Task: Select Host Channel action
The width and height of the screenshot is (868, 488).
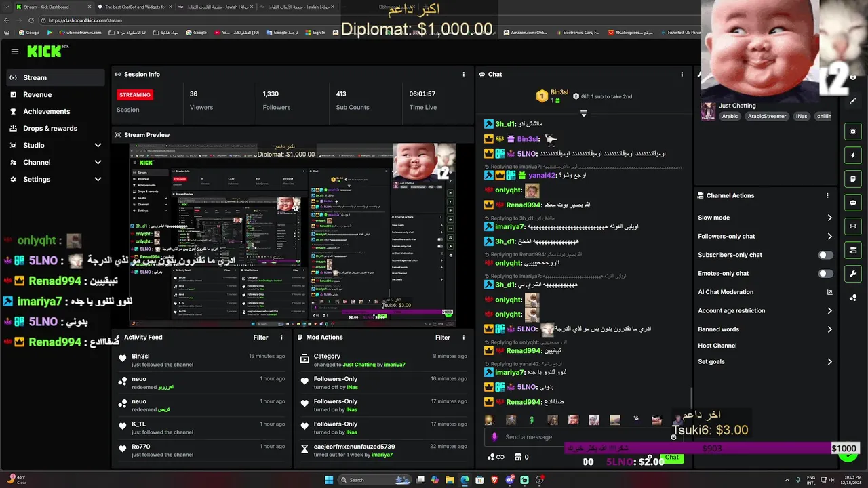Action: point(717,346)
